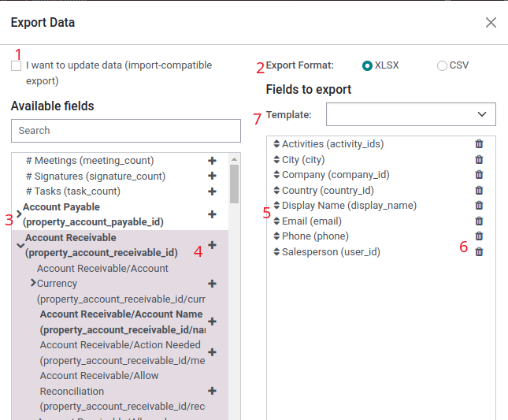Enable import-compatible export checkbox
The image size is (508, 420).
click(17, 66)
